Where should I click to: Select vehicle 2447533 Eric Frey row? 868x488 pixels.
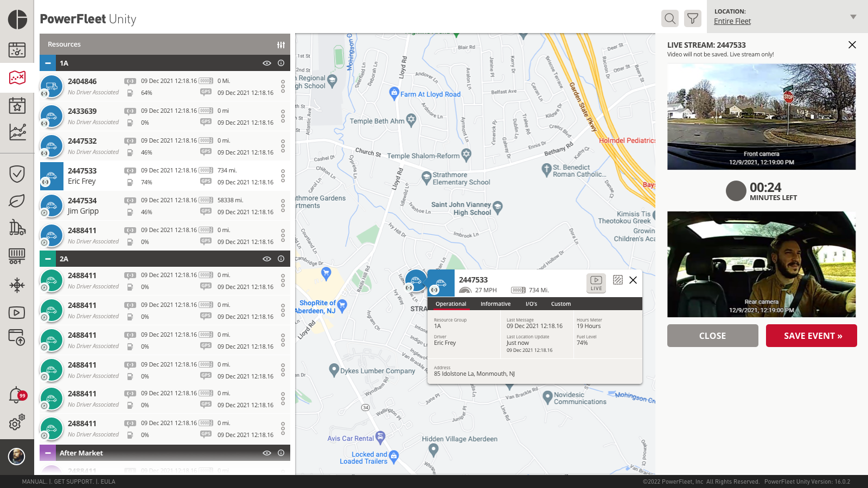tap(165, 176)
